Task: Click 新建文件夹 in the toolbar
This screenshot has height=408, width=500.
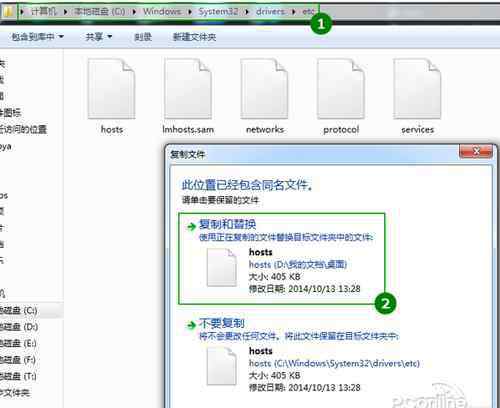Action: point(194,37)
